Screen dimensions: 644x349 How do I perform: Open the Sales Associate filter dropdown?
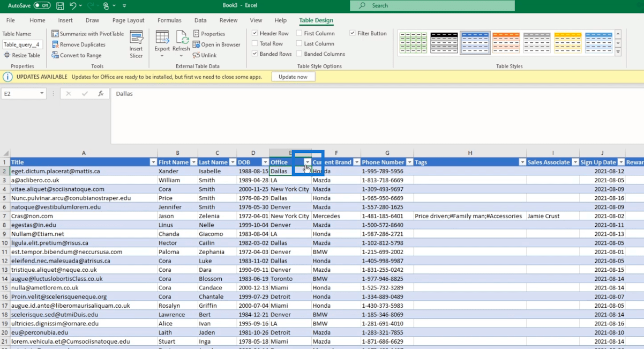575,162
